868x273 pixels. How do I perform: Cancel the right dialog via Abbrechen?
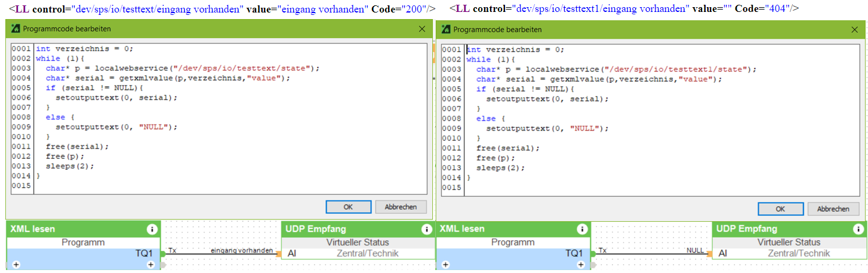coord(833,209)
